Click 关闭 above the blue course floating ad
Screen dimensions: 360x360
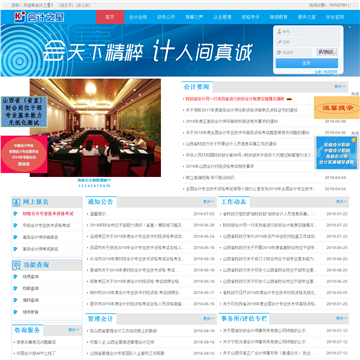(x=355, y=133)
